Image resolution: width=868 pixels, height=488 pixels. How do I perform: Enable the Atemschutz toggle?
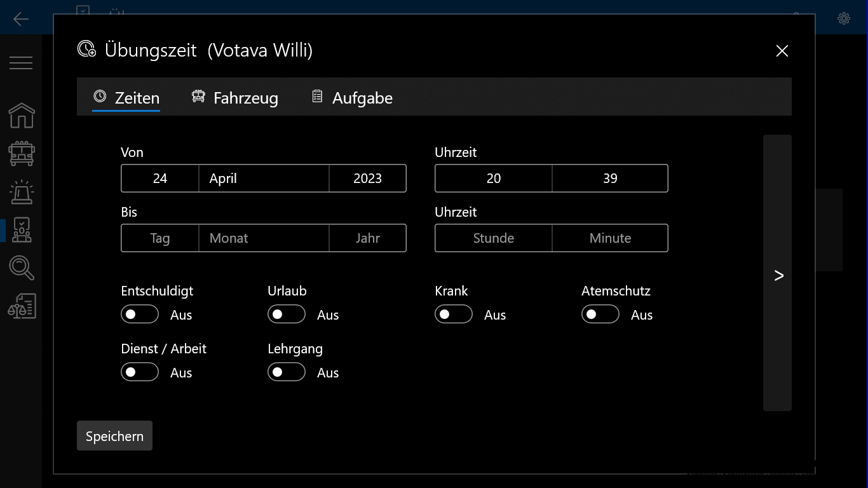click(600, 315)
